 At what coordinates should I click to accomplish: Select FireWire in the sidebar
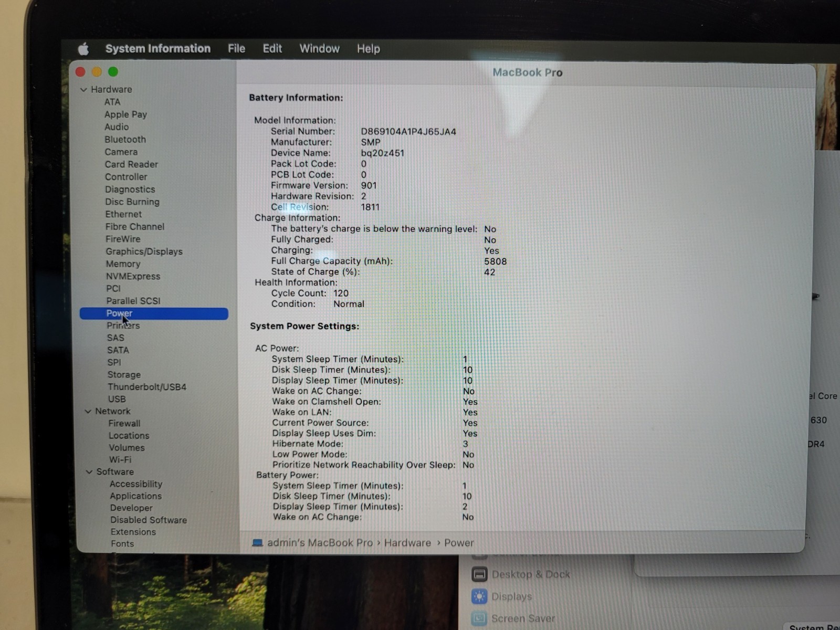tap(123, 239)
